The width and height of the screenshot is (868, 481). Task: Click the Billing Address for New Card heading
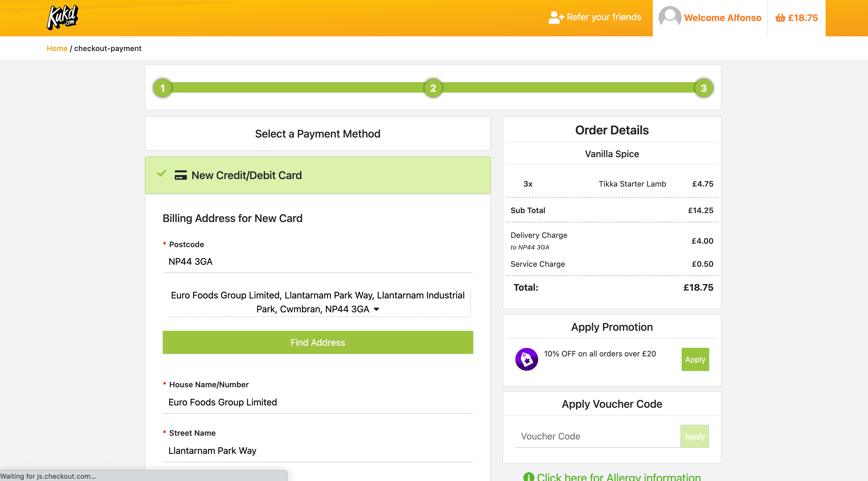[x=233, y=218]
